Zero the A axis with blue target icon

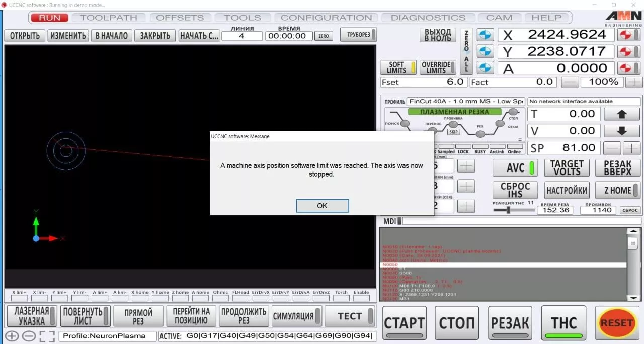(485, 68)
